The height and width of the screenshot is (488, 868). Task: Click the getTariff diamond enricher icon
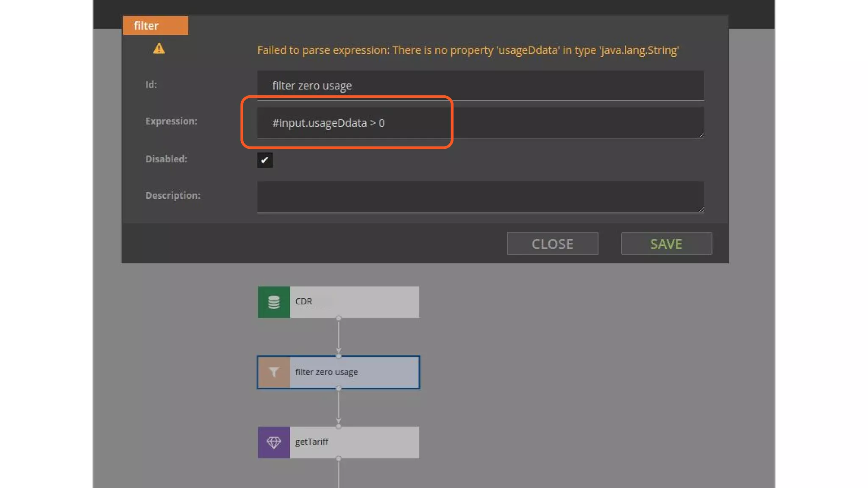coord(274,442)
